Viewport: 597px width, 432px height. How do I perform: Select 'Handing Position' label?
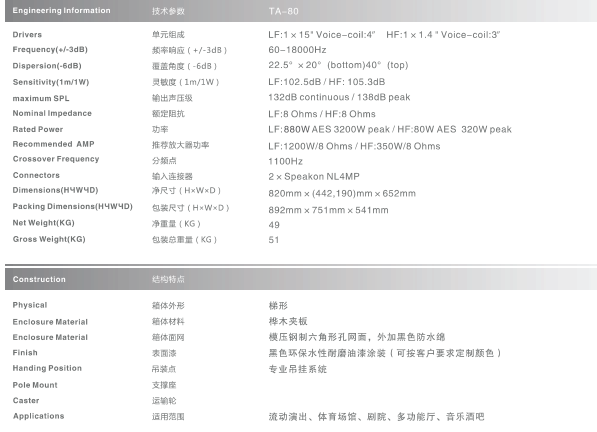(x=47, y=368)
